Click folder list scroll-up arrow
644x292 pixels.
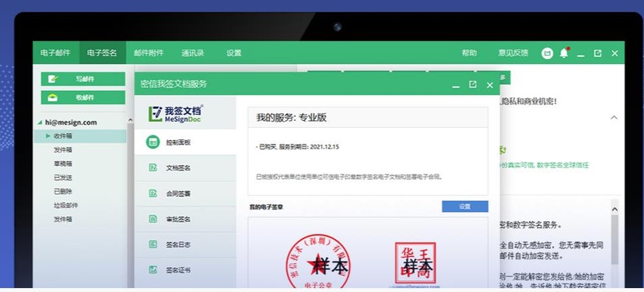(130, 121)
